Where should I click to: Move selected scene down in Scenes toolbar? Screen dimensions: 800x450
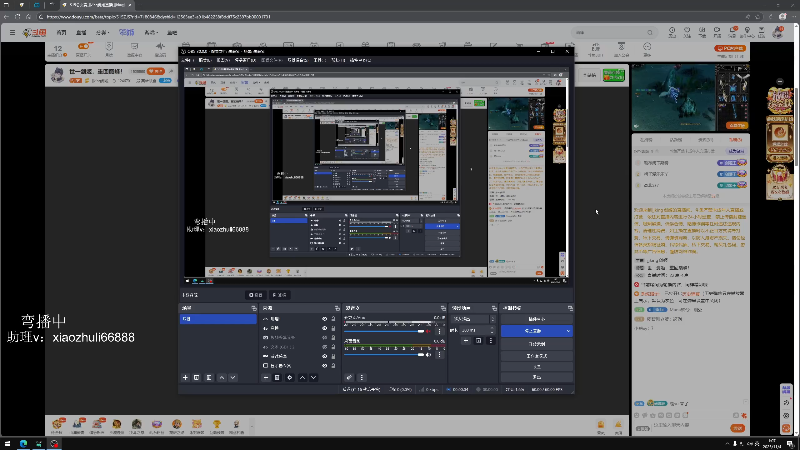[233, 378]
